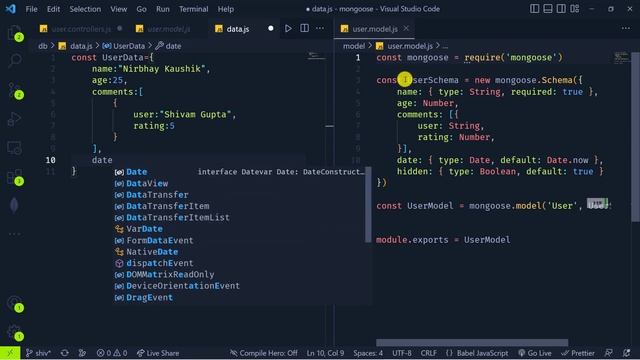Select DataTransfer suggestion

[x=239, y=195]
